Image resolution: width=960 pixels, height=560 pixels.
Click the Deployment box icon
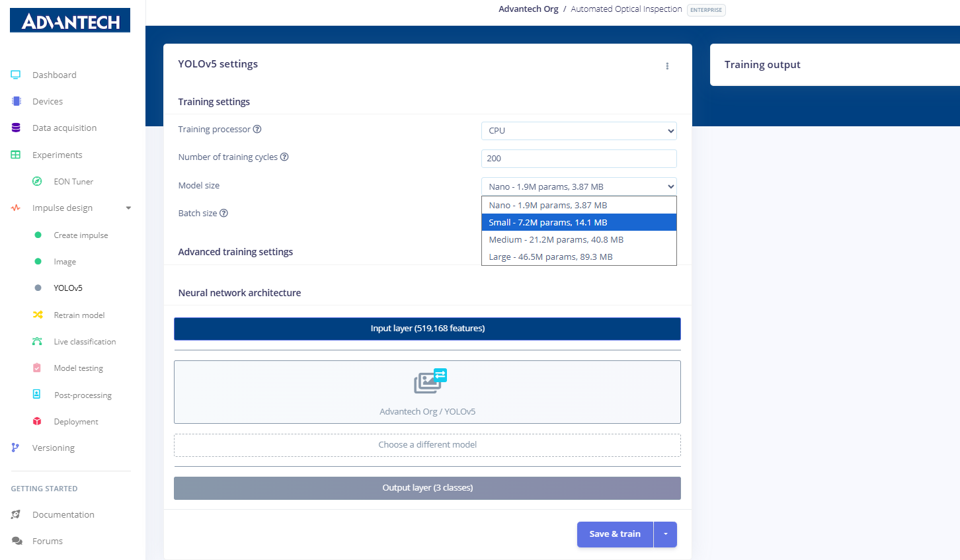click(x=37, y=421)
